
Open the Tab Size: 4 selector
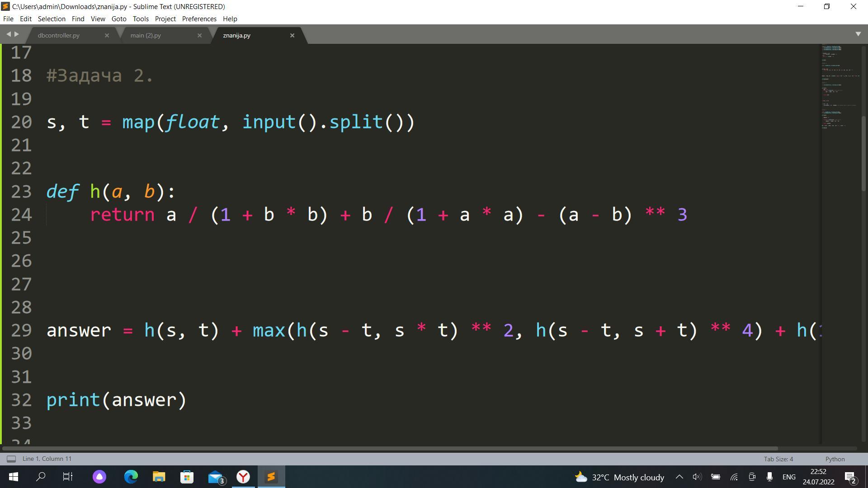[x=778, y=459]
